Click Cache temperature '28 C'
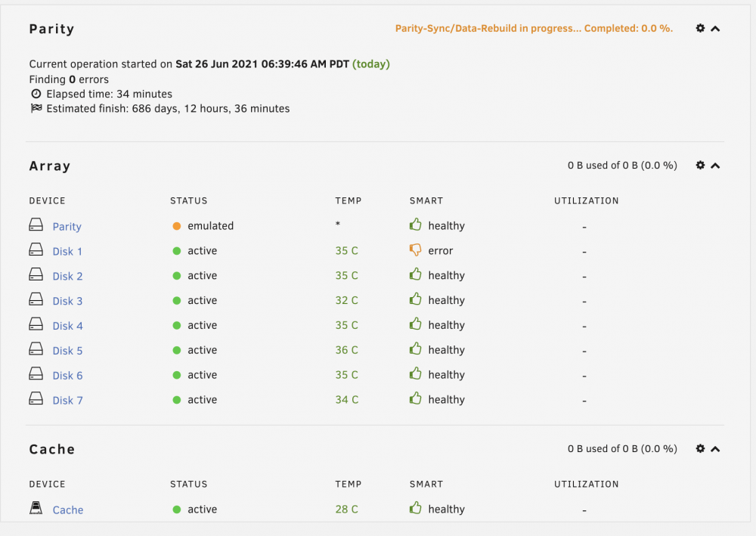This screenshot has height=536, width=756. pyautogui.click(x=347, y=509)
